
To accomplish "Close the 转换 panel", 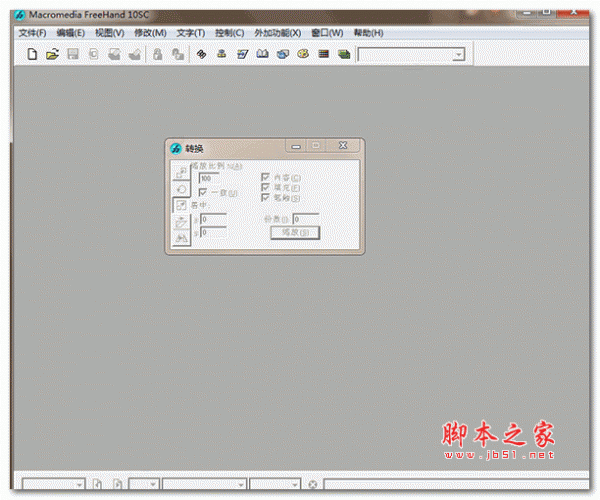I will point(343,145).
